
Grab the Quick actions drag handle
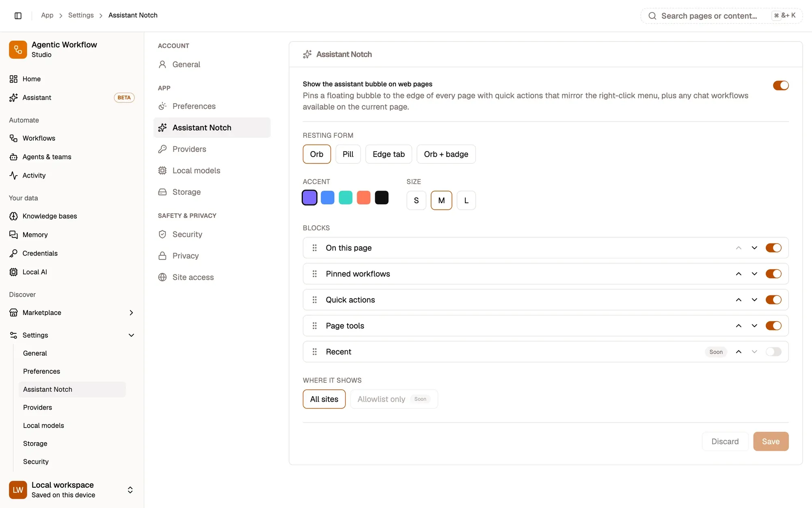point(315,300)
